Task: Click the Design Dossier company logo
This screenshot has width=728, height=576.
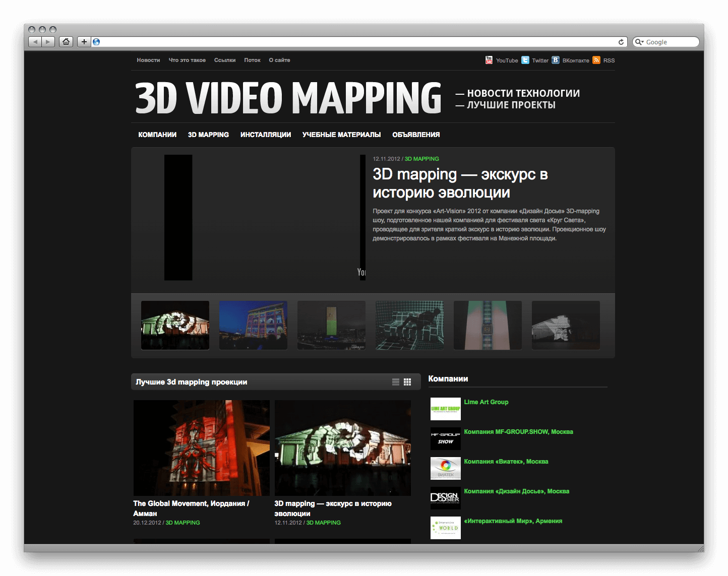Action: coord(445,498)
